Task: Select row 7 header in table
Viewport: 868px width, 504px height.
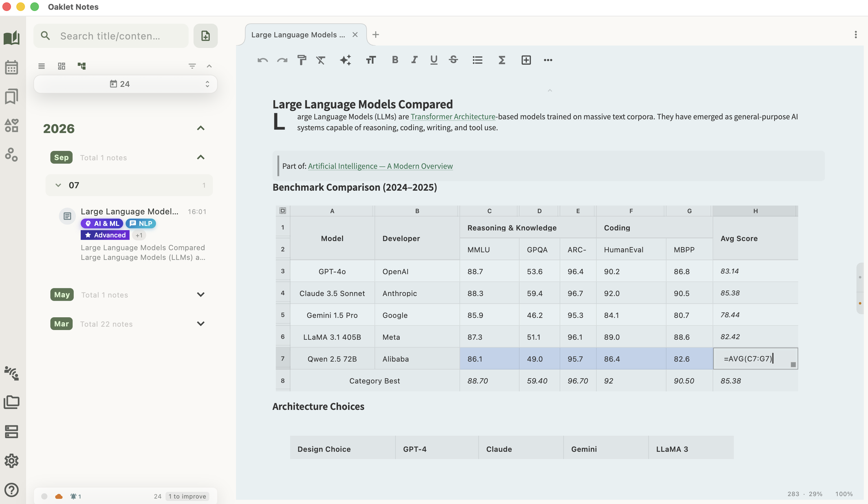Action: [283, 359]
